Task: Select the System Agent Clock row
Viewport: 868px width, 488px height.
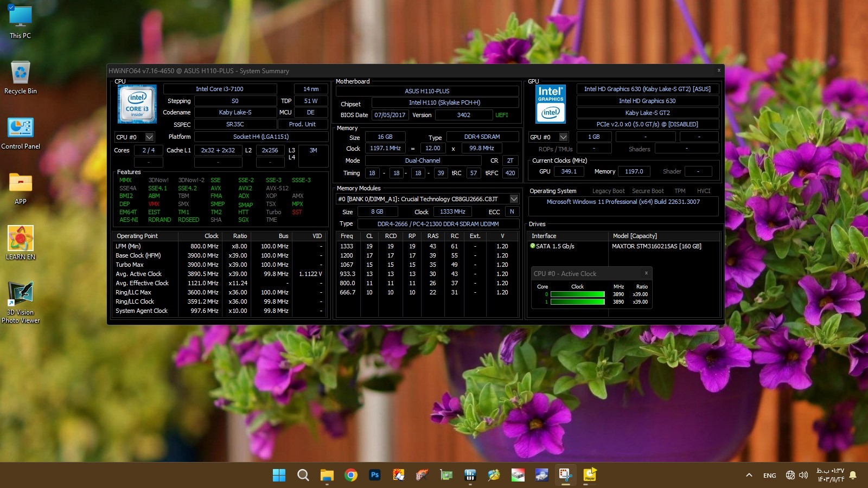Action: pyautogui.click(x=219, y=311)
